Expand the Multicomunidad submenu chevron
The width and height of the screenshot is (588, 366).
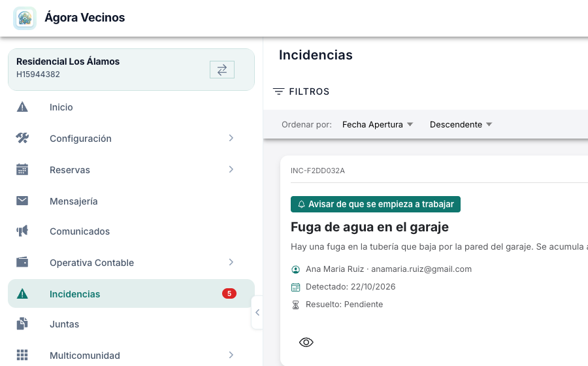point(231,355)
